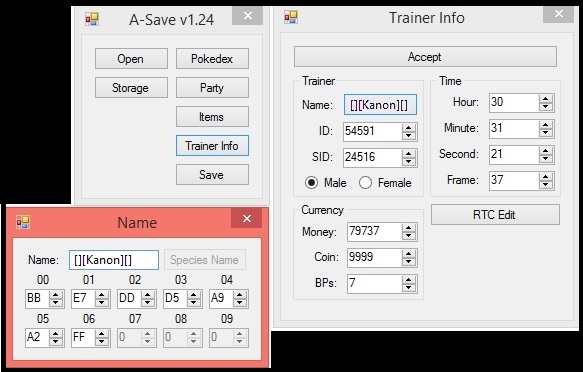
Task: Click the Money value field 79737
Action: 374,232
